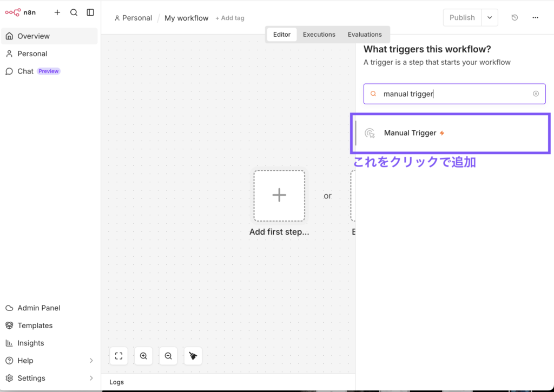The image size is (554, 392).
Task: Open the three-dots workflow menu
Action: (x=535, y=17)
